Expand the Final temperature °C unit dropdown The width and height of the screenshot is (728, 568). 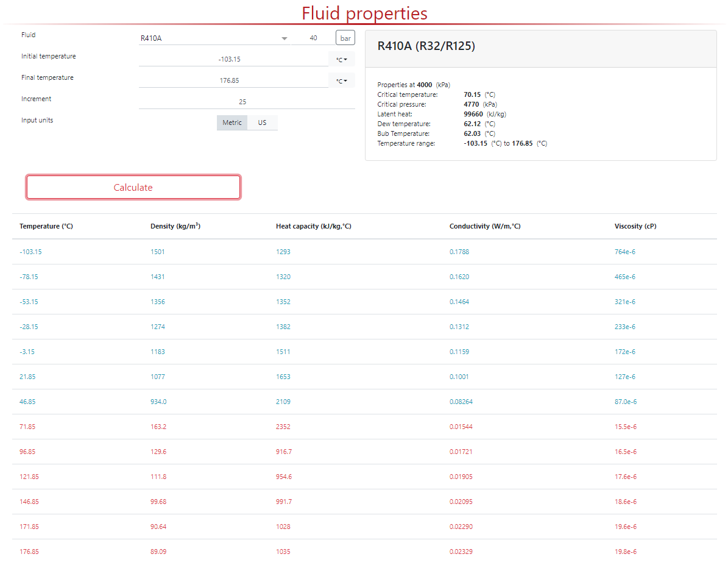341,81
